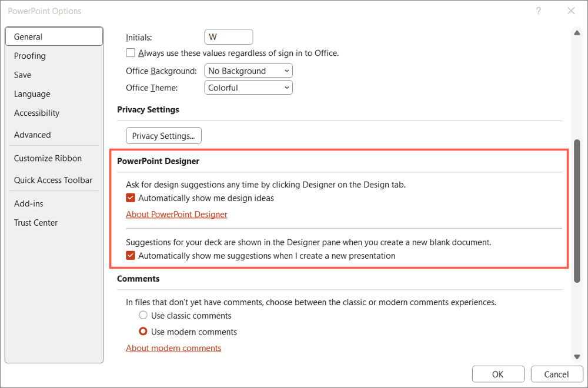
Task: Click the Help question mark icon
Action: (x=539, y=11)
